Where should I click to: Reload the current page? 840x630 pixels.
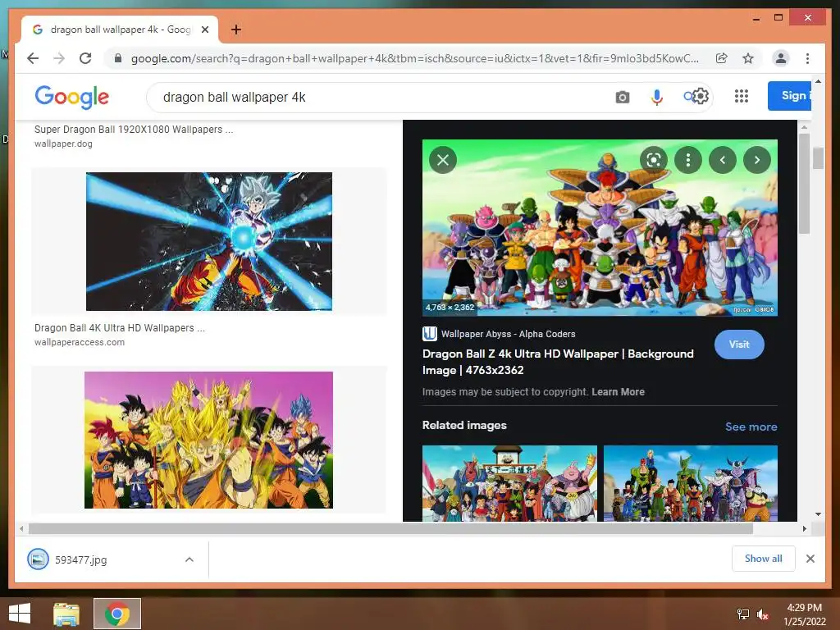point(85,58)
